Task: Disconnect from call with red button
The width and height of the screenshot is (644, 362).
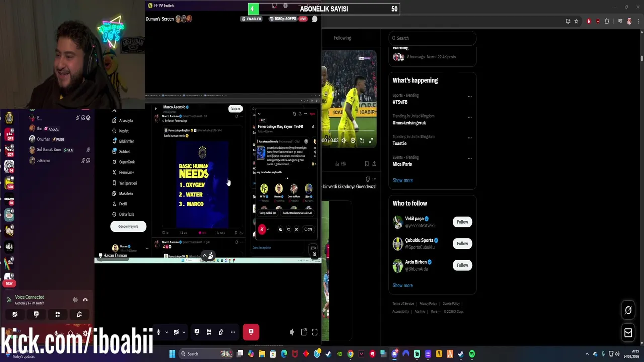Action: coord(251,332)
